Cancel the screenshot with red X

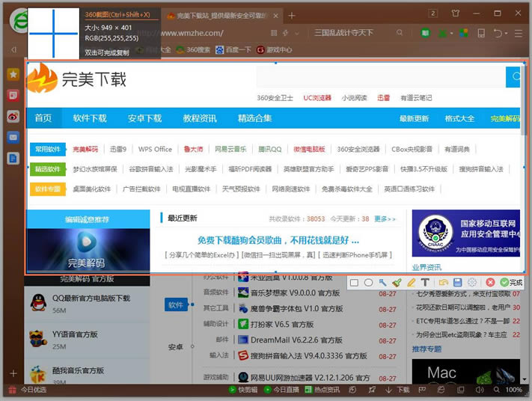tap(490, 282)
